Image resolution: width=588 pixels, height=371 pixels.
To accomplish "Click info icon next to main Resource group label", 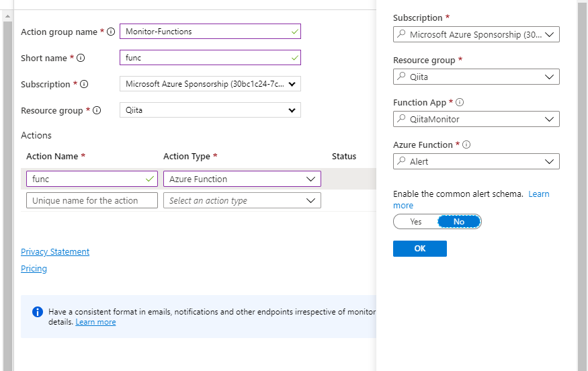I will tap(97, 111).
